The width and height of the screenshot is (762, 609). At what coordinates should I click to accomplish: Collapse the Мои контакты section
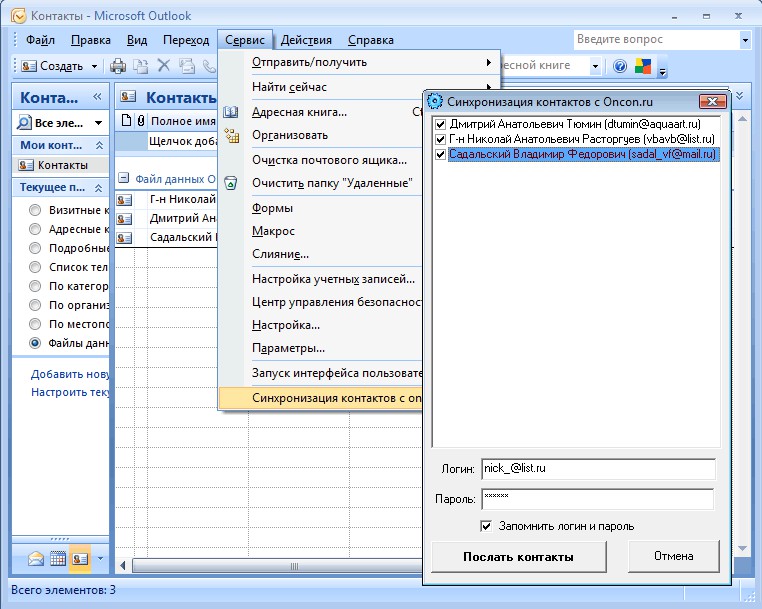(x=99, y=145)
